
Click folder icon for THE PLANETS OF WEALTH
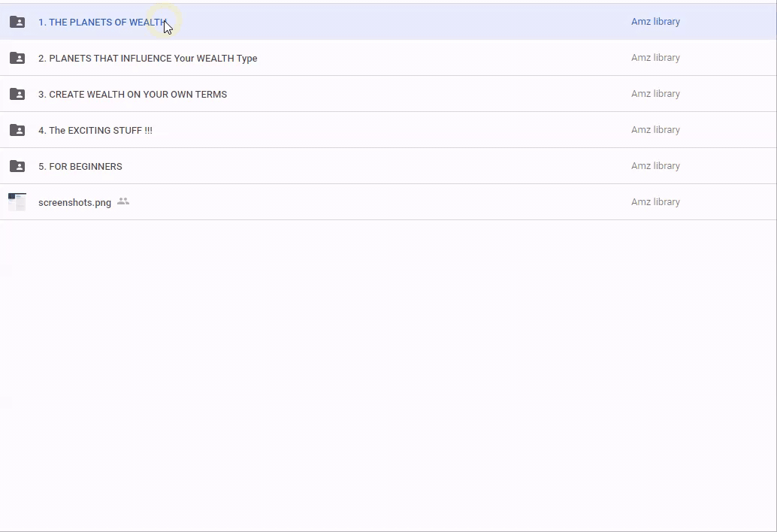(x=17, y=22)
